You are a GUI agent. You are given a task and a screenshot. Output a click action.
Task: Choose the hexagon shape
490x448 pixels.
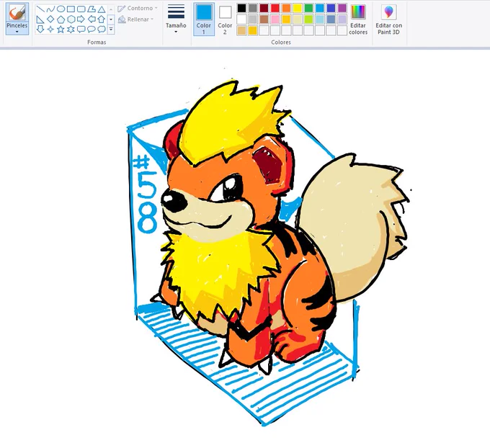71,19
